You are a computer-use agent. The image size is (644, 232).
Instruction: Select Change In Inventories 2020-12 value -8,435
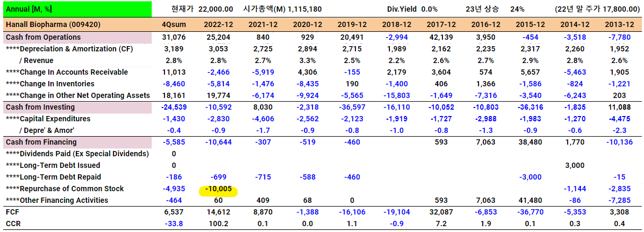(307, 84)
